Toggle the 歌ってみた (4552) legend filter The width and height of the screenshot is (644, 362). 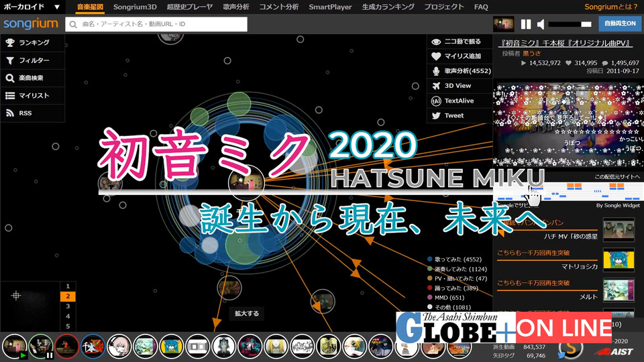tap(454, 259)
